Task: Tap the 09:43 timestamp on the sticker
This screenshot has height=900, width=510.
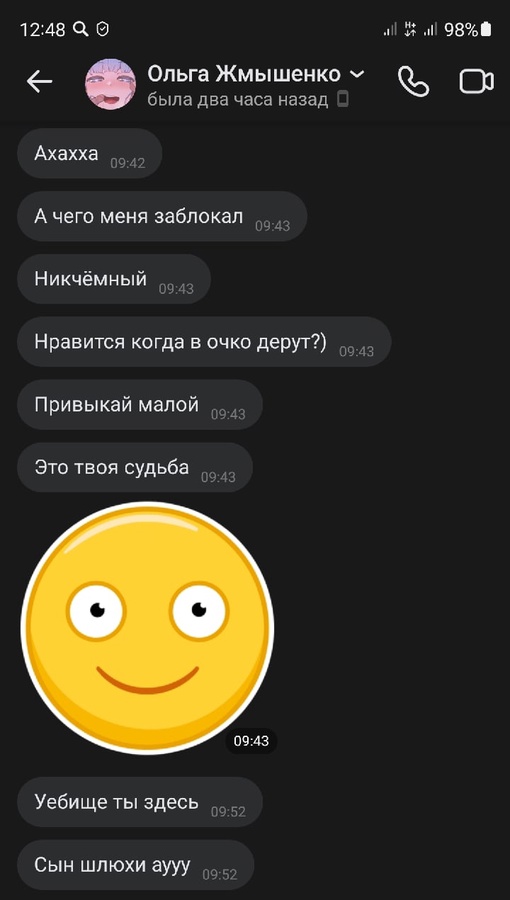Action: coord(251,741)
